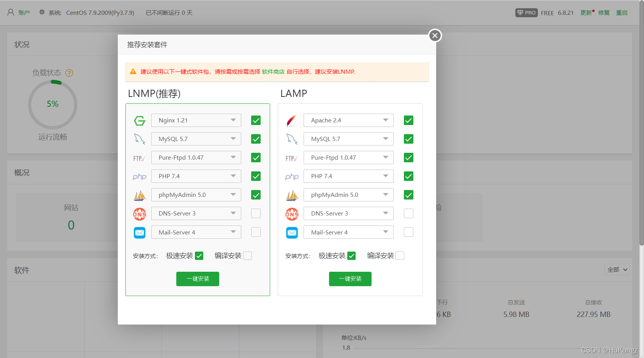
Task: Click the 网站 count card
Action: pos(71,217)
